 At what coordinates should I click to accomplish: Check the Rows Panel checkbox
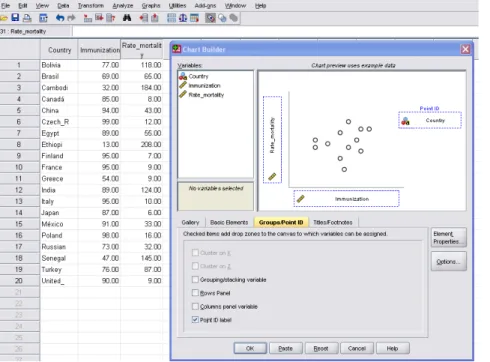click(195, 293)
